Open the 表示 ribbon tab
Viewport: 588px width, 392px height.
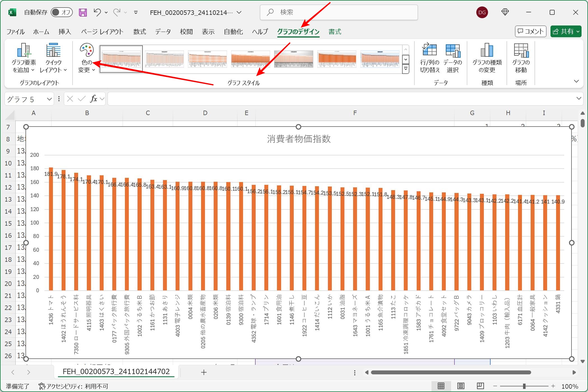[x=208, y=32]
